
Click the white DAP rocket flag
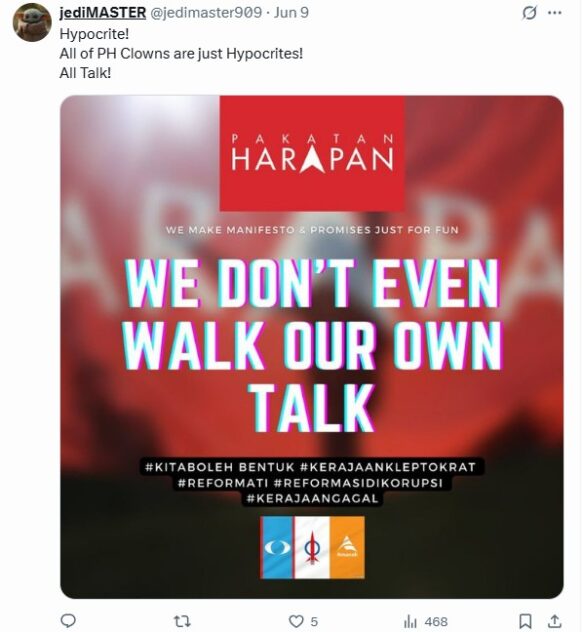(312, 547)
